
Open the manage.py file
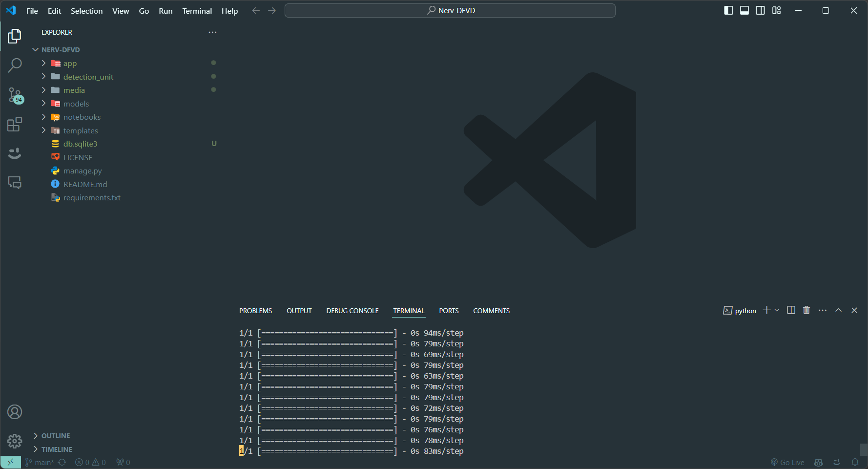pyautogui.click(x=83, y=171)
